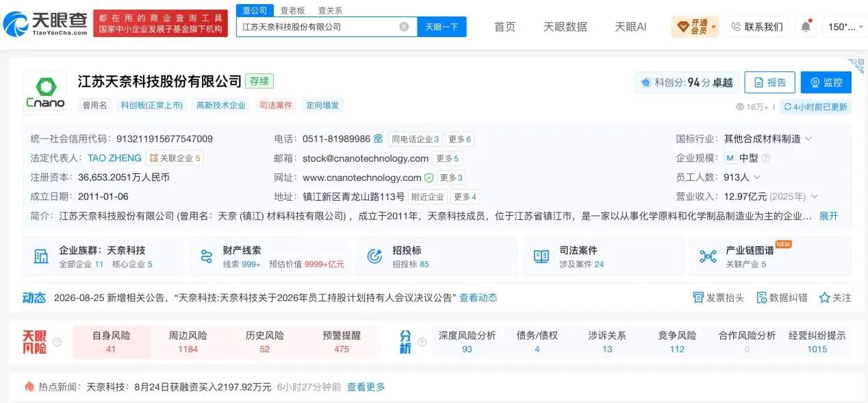Image resolution: width=868 pixels, height=403 pixels.
Task: Click the 报告 button
Action: point(769,82)
